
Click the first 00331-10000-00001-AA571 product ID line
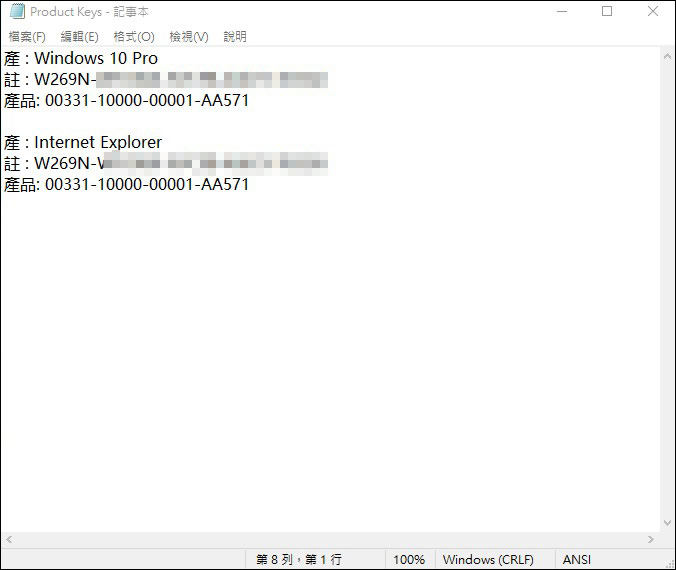point(147,100)
